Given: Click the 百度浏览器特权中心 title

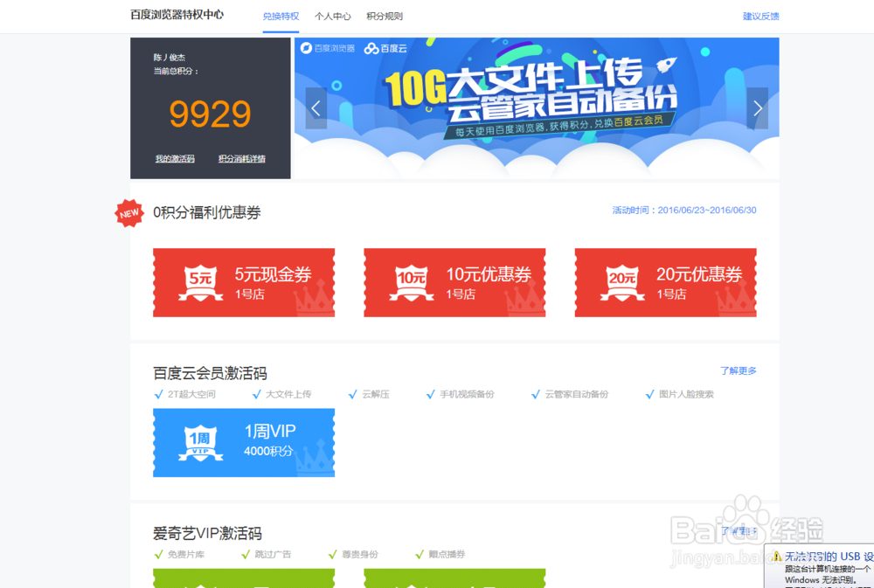Looking at the screenshot, I should coord(177,15).
